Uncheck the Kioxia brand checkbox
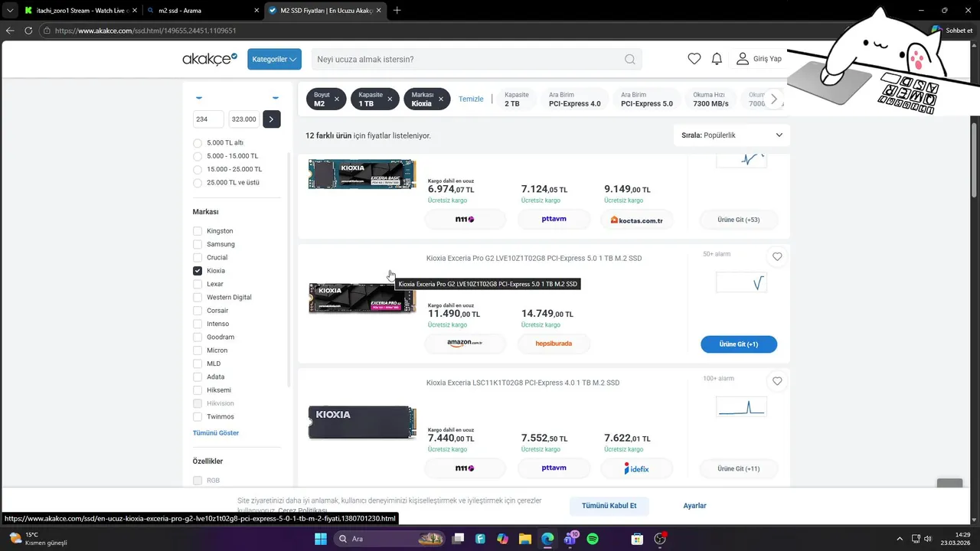The image size is (980, 551). click(198, 271)
